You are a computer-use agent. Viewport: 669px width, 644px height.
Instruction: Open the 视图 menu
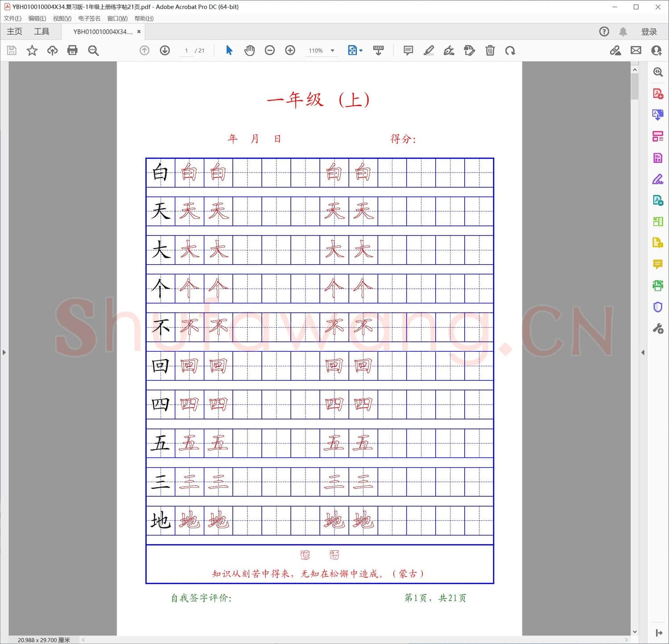tap(62, 18)
